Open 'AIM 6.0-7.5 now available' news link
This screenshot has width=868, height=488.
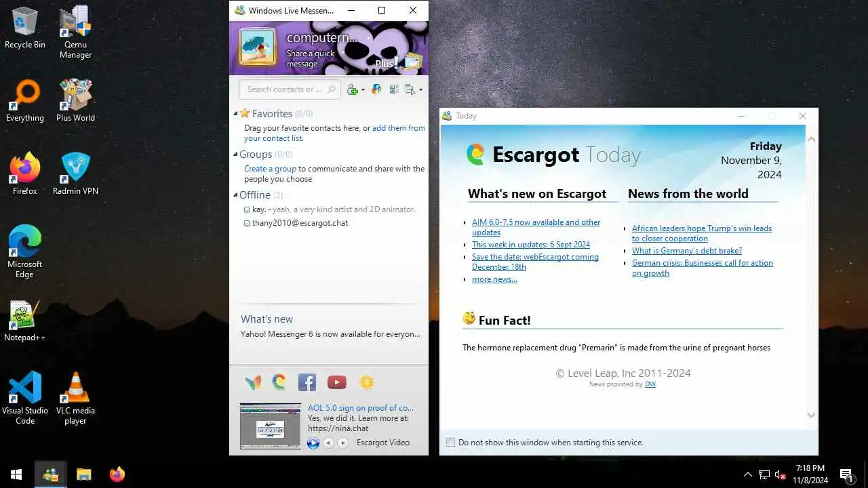[536, 227]
